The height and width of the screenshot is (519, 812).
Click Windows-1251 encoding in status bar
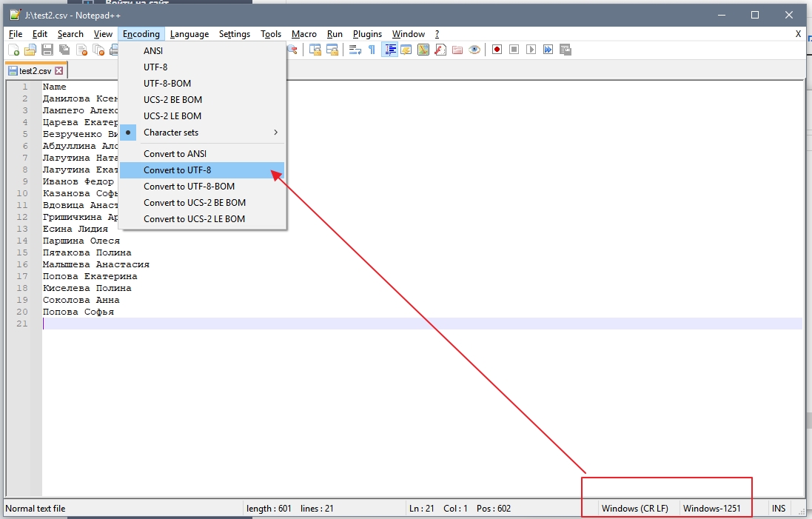pyautogui.click(x=711, y=508)
